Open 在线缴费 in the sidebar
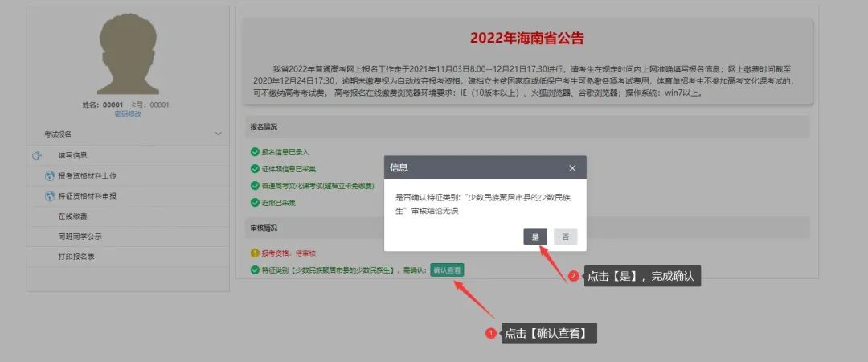 pyautogui.click(x=72, y=216)
